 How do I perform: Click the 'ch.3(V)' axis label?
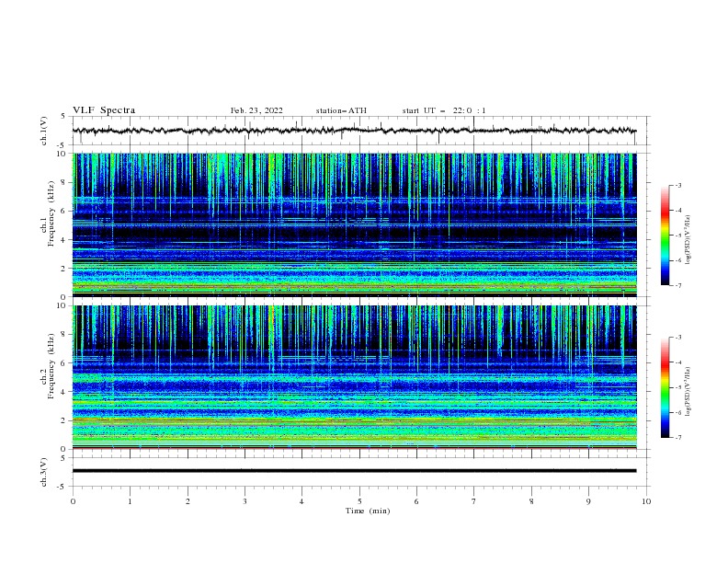44,472
